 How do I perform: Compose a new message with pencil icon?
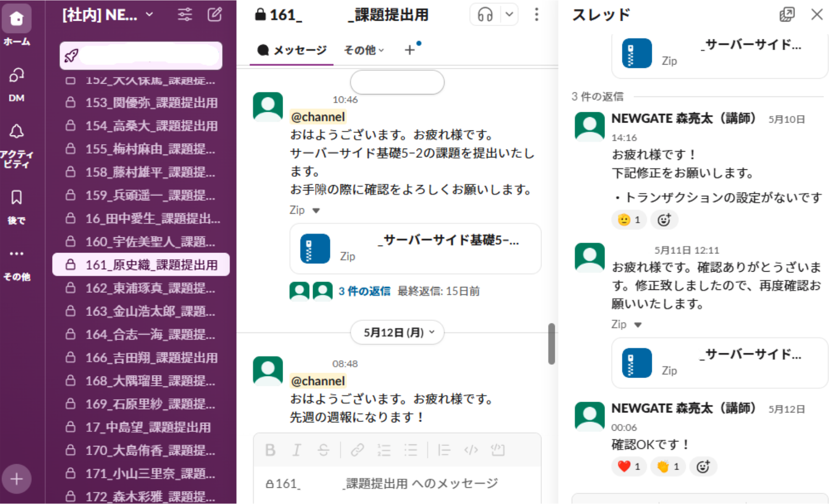click(x=215, y=15)
